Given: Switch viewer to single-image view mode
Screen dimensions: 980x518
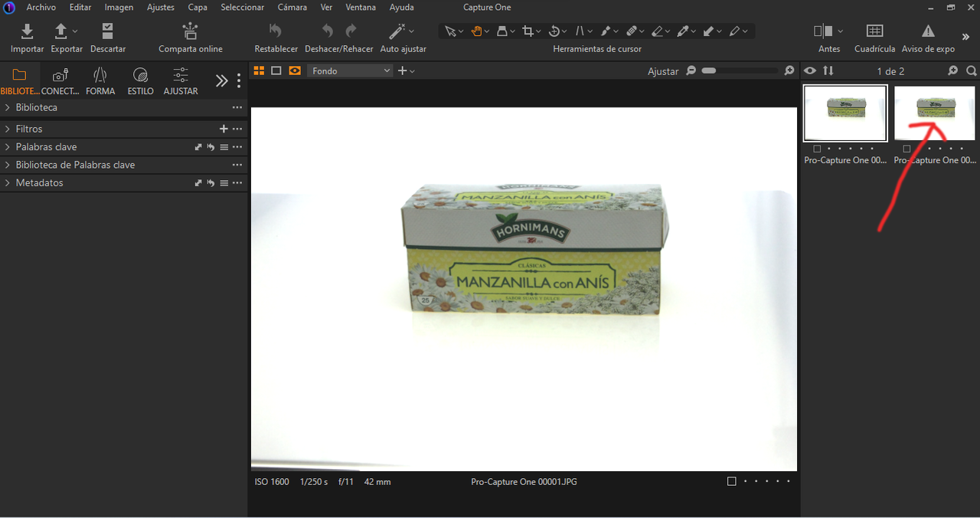Looking at the screenshot, I should 276,70.
